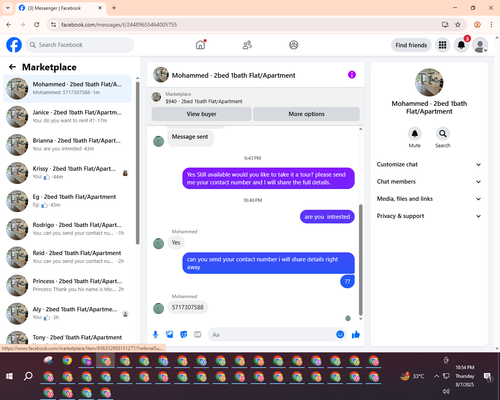The height and width of the screenshot is (400, 500).
Task: Open Brianna 2bed 1bath conversation
Action: click(68, 145)
